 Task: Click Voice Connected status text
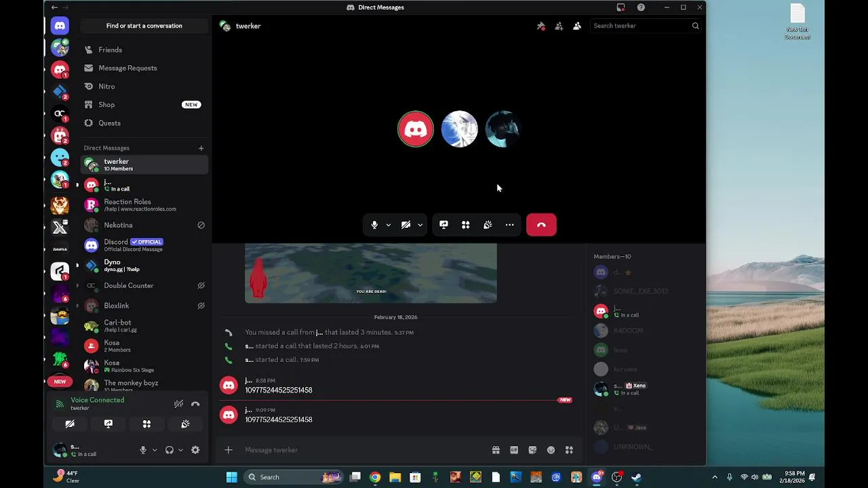[98, 400]
